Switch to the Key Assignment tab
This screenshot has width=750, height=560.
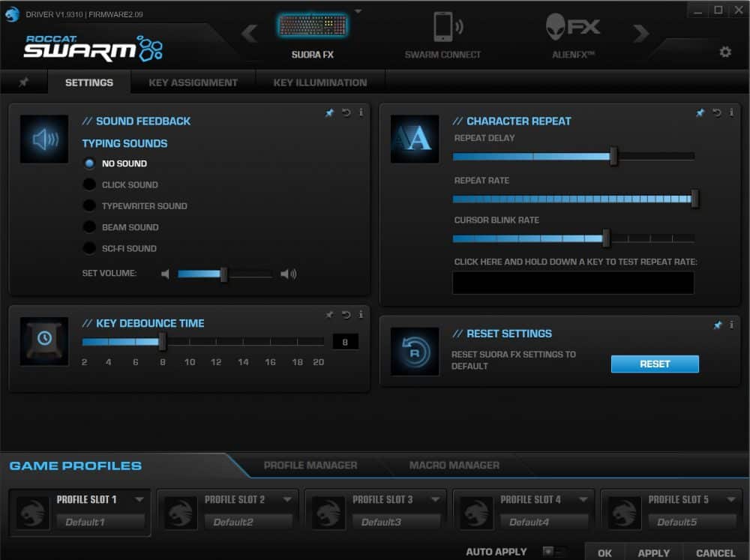pos(193,82)
